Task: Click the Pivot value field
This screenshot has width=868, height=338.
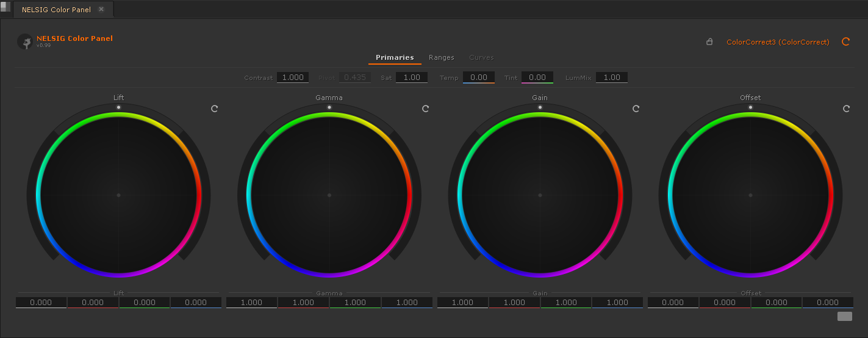Action: [355, 77]
